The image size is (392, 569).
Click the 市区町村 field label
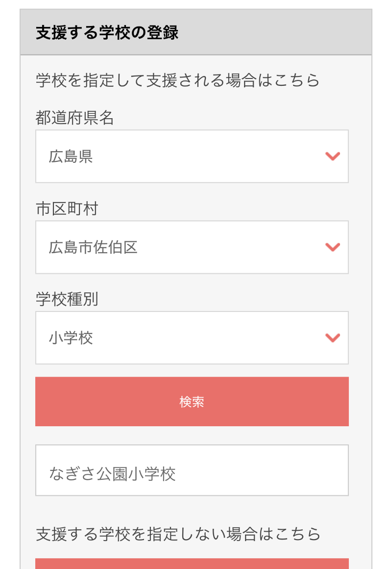pyautogui.click(x=67, y=208)
